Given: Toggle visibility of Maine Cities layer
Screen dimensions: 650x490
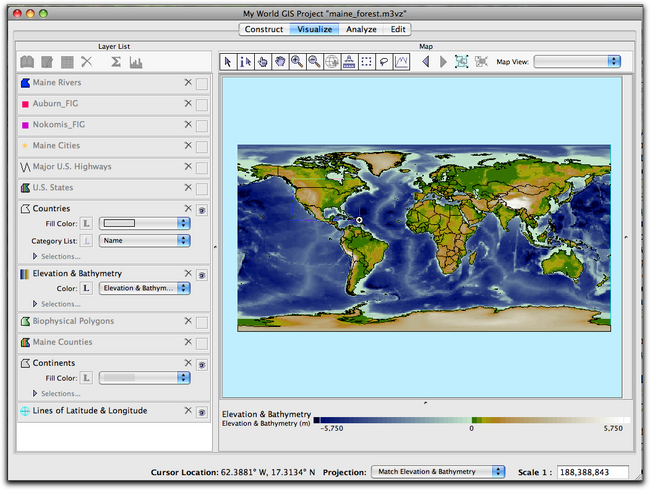Looking at the screenshot, I should 201,147.
